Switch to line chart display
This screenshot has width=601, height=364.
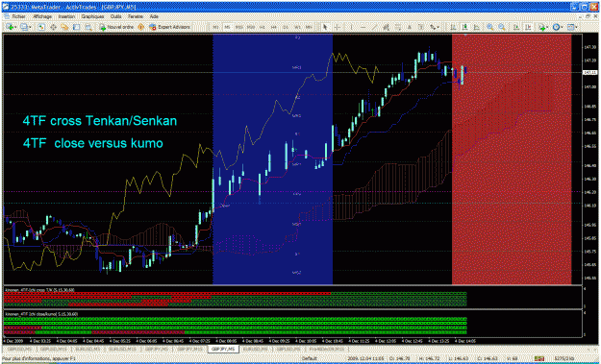476,27
